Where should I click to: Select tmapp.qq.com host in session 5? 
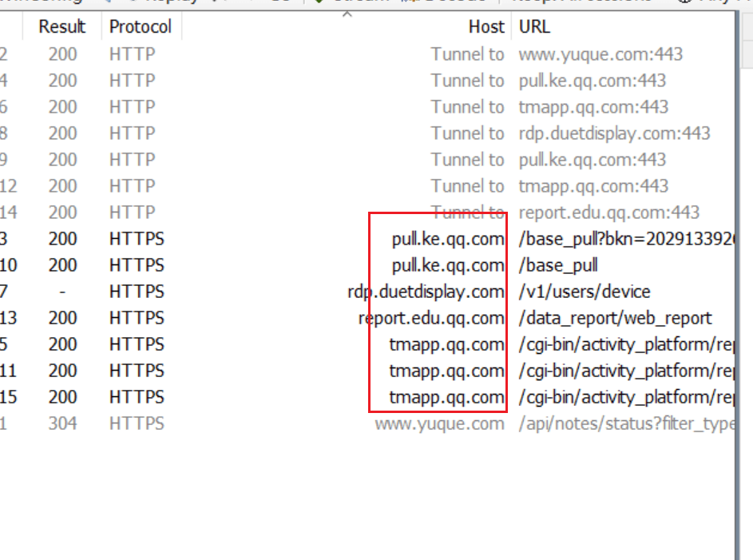(446, 345)
